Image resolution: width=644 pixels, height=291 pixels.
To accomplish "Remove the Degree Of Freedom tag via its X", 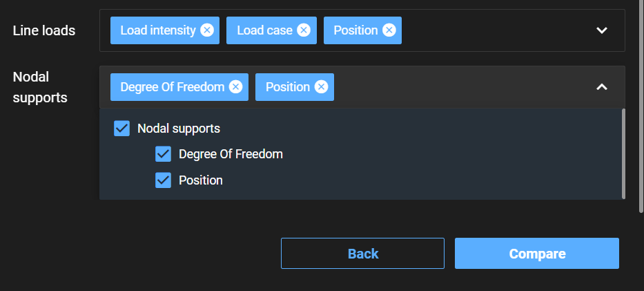I will point(236,86).
